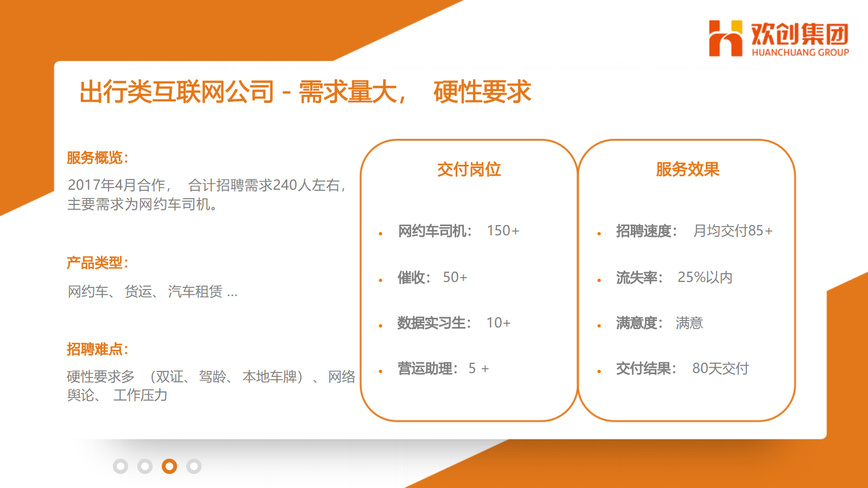Click the 网约车司机 150+ list item
The height and width of the screenshot is (488, 868).
click(x=458, y=231)
